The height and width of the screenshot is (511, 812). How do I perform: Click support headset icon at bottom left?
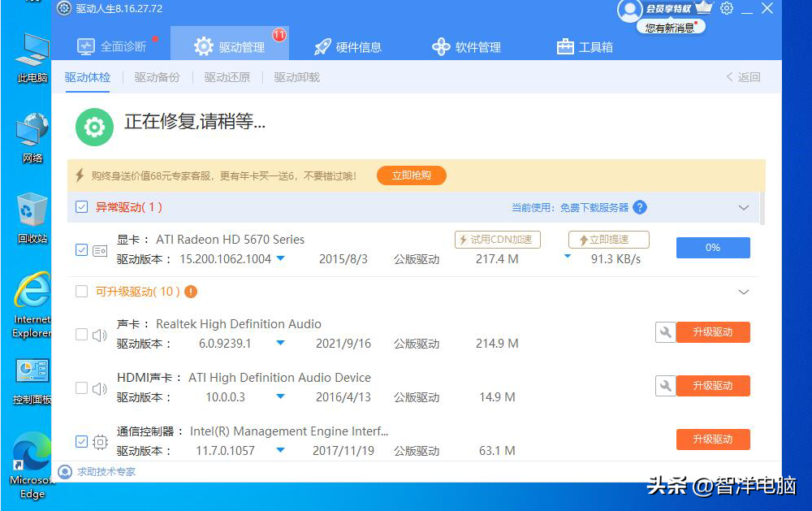coord(65,472)
